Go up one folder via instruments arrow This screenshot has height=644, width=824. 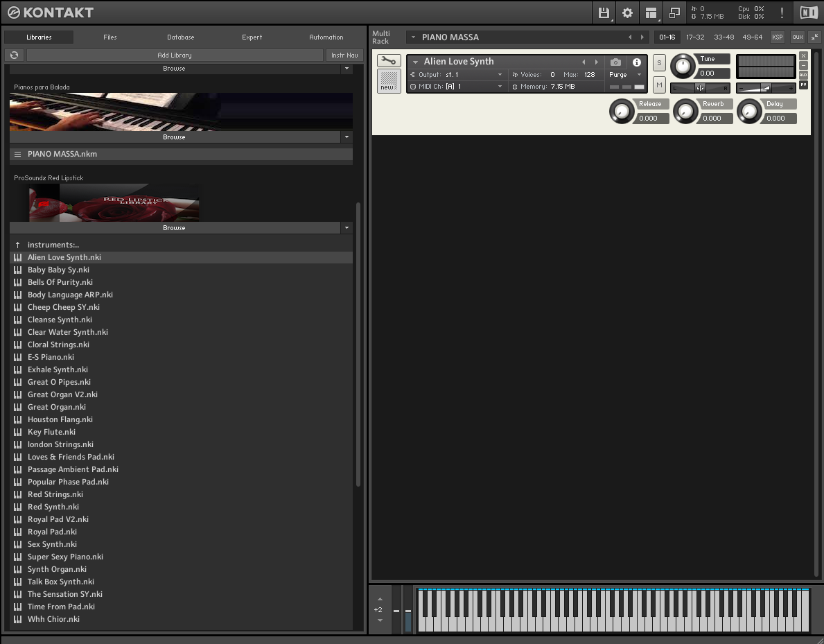tap(18, 245)
